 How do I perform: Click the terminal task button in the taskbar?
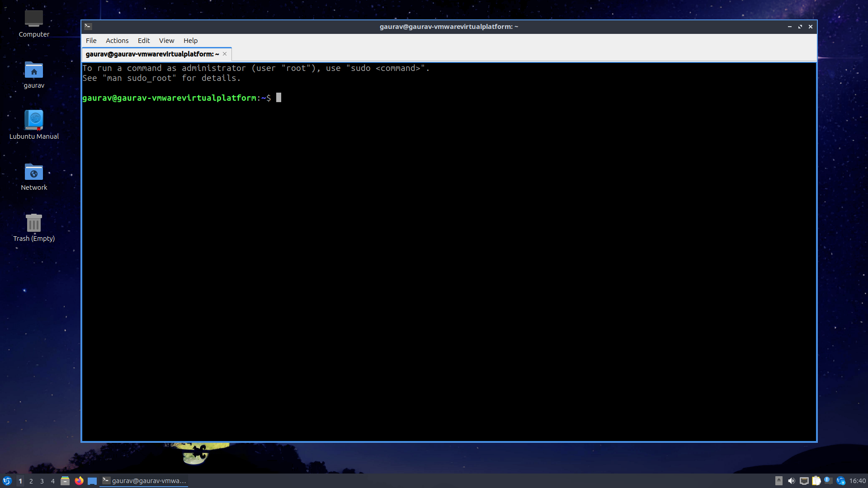(144, 481)
